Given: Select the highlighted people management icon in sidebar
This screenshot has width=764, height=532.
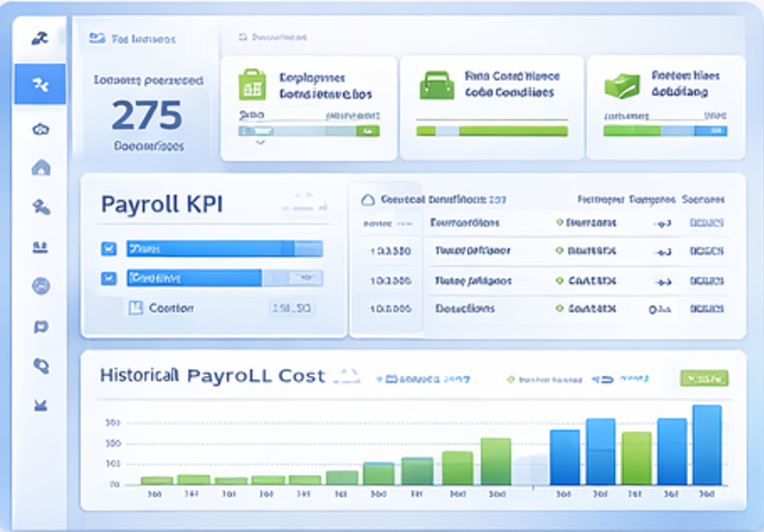Looking at the screenshot, I should tap(40, 84).
